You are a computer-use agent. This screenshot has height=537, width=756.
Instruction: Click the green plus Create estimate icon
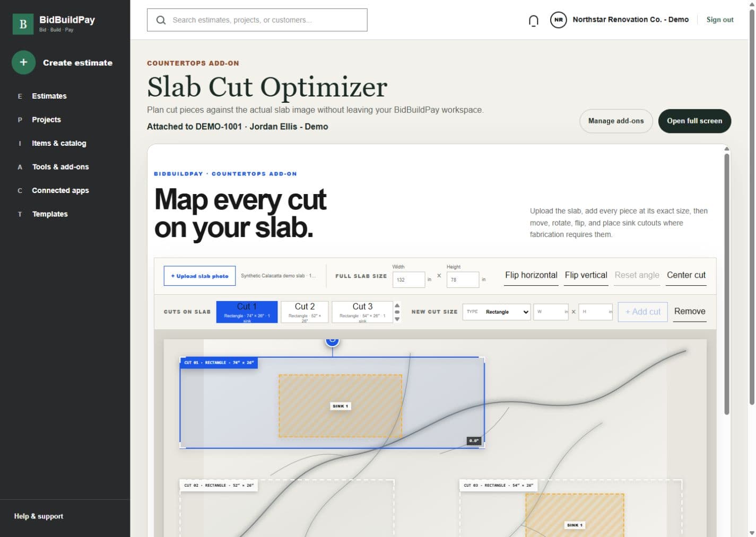pos(23,63)
